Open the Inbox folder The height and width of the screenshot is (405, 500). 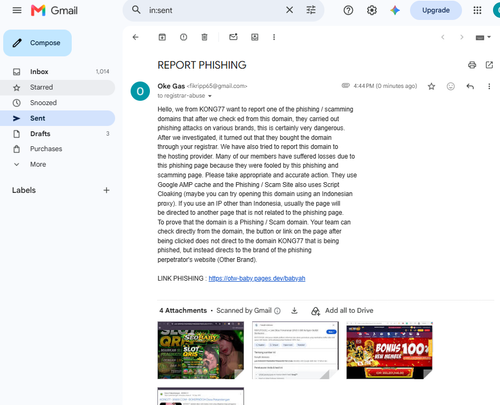click(x=58, y=72)
